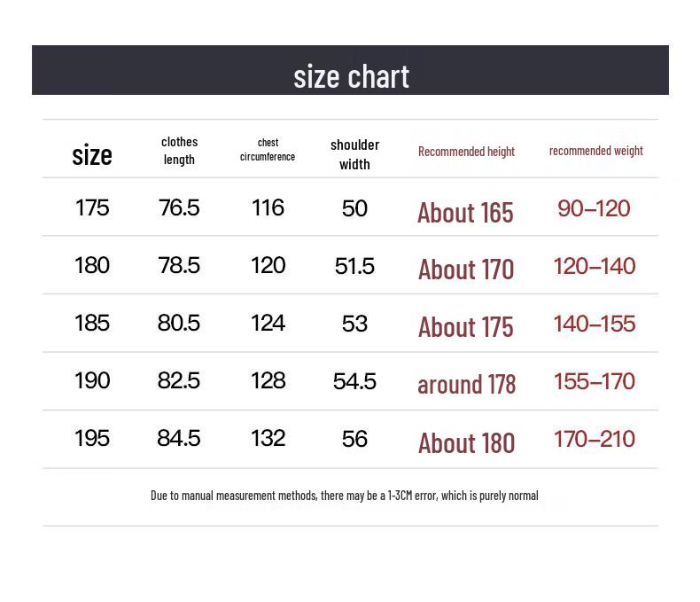Select the 90–120 weight range
The width and height of the screenshot is (700, 602).
coord(594,209)
